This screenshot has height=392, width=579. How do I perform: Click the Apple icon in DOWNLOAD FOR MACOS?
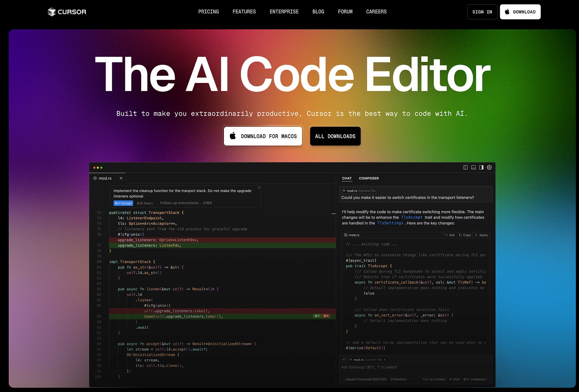pos(233,136)
